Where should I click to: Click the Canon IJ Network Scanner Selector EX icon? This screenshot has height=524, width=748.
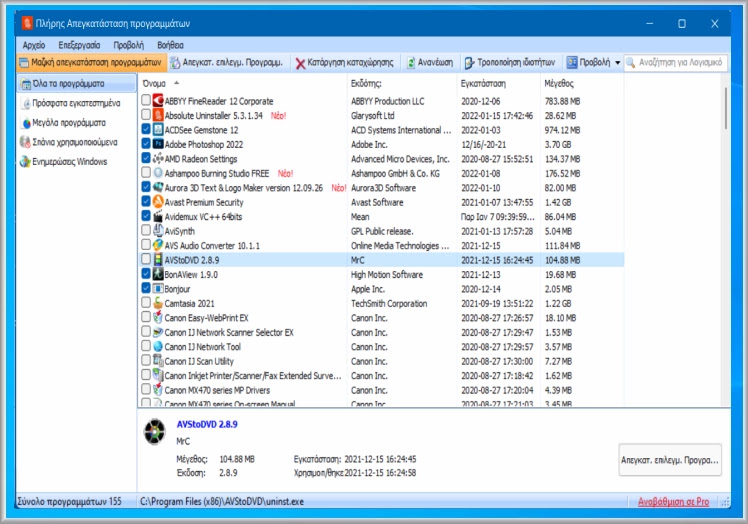[158, 332]
